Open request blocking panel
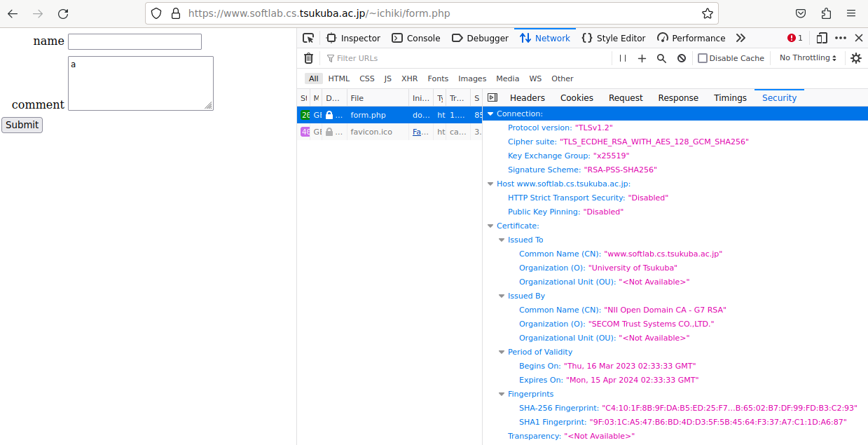 pyautogui.click(x=681, y=58)
